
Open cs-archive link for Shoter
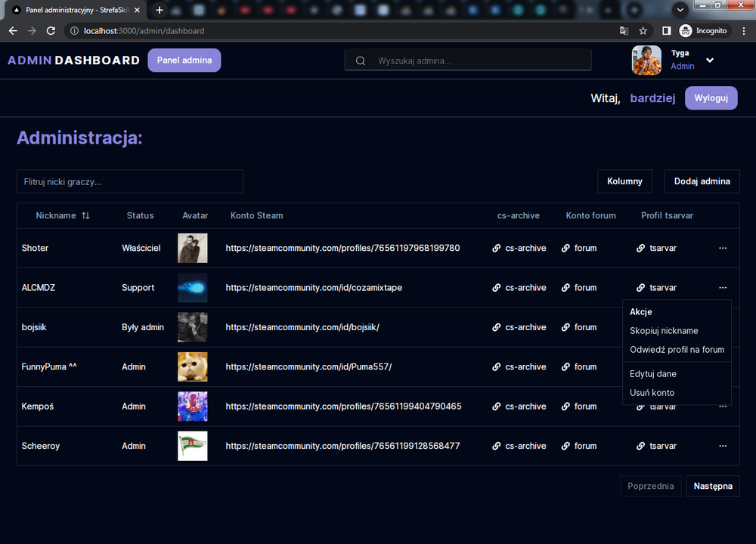(x=519, y=248)
